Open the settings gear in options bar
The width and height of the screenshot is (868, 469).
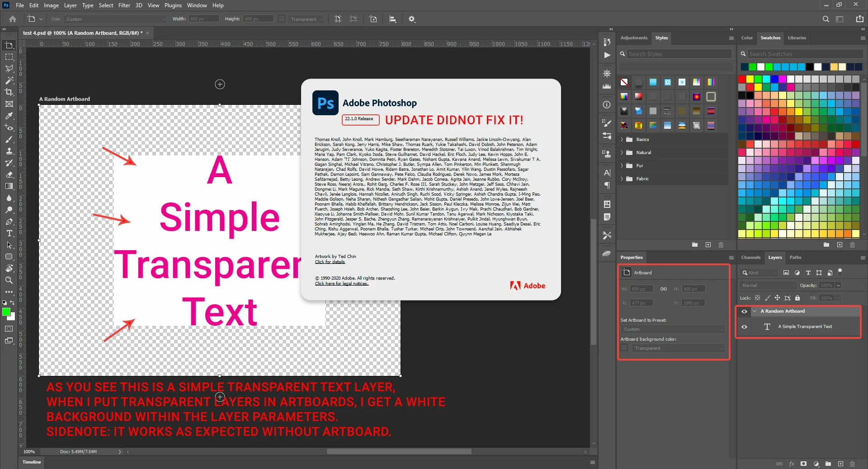pyautogui.click(x=412, y=19)
